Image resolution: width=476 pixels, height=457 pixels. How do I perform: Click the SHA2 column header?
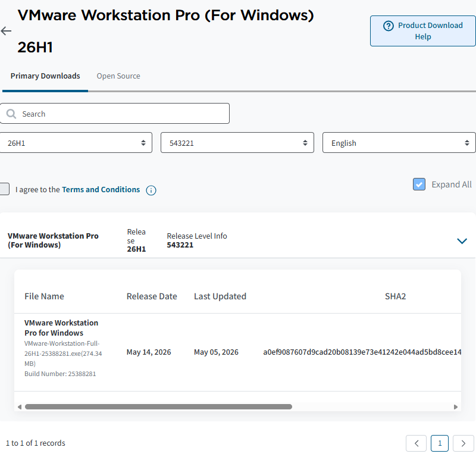point(395,296)
